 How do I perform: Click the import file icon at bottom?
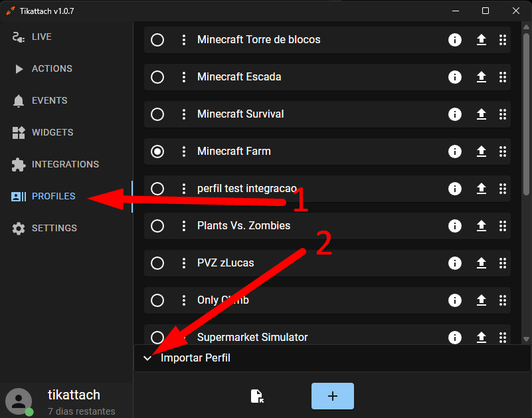pos(257,396)
